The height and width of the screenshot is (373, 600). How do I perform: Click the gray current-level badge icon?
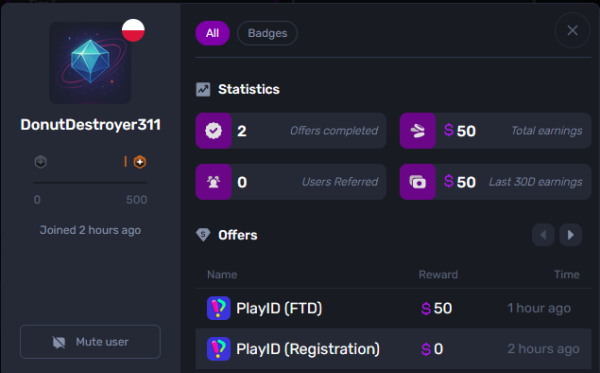click(x=41, y=162)
